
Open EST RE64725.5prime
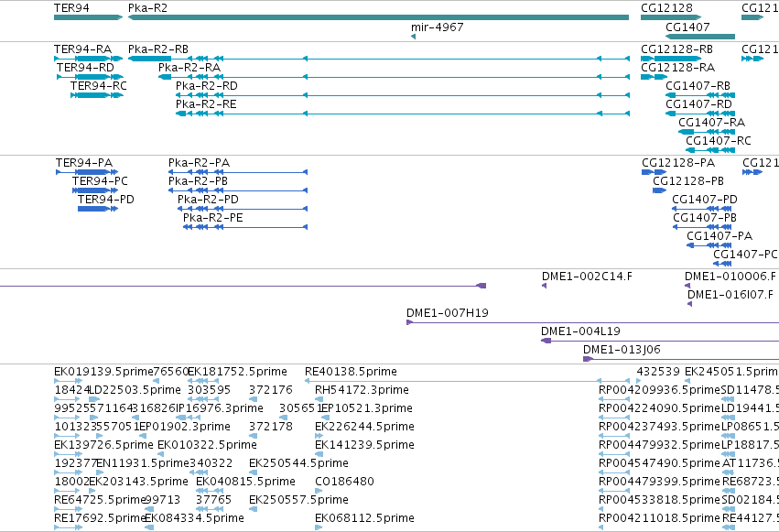68,509
